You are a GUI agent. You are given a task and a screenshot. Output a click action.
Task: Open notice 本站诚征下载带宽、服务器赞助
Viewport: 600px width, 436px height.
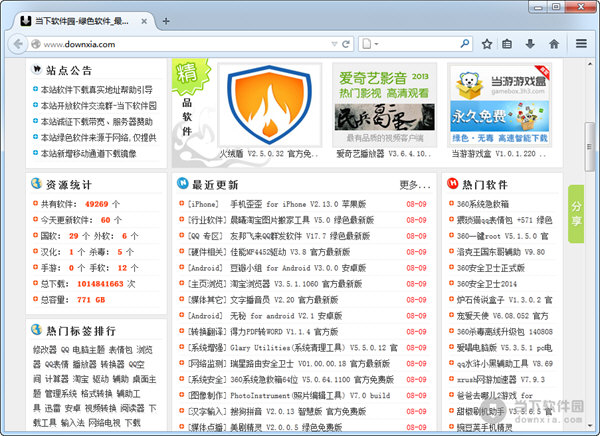(97, 122)
